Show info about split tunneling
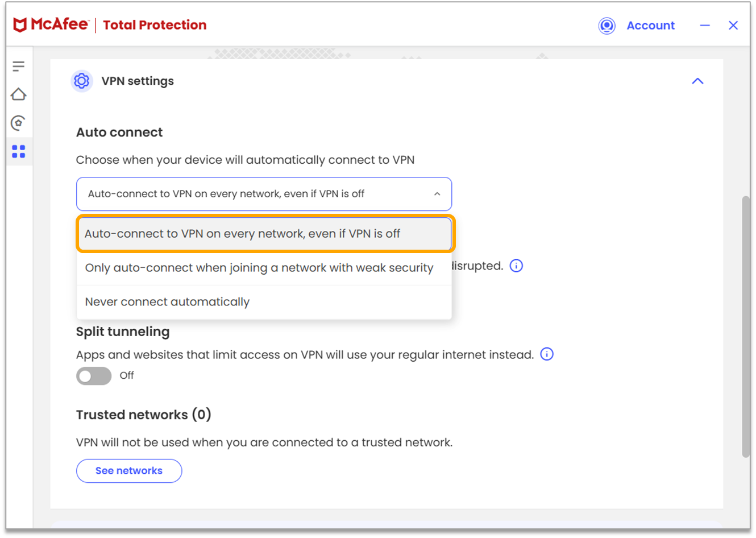This screenshot has height=538, width=756. (547, 354)
